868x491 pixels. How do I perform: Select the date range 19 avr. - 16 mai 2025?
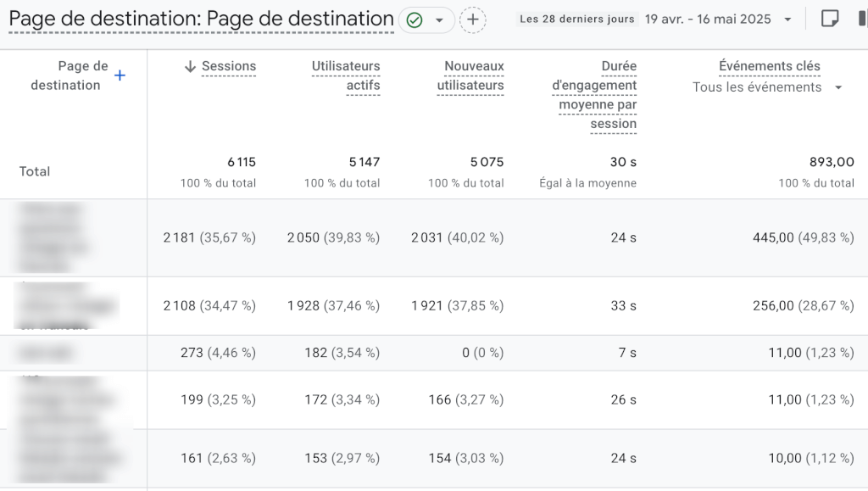pyautogui.click(x=708, y=20)
